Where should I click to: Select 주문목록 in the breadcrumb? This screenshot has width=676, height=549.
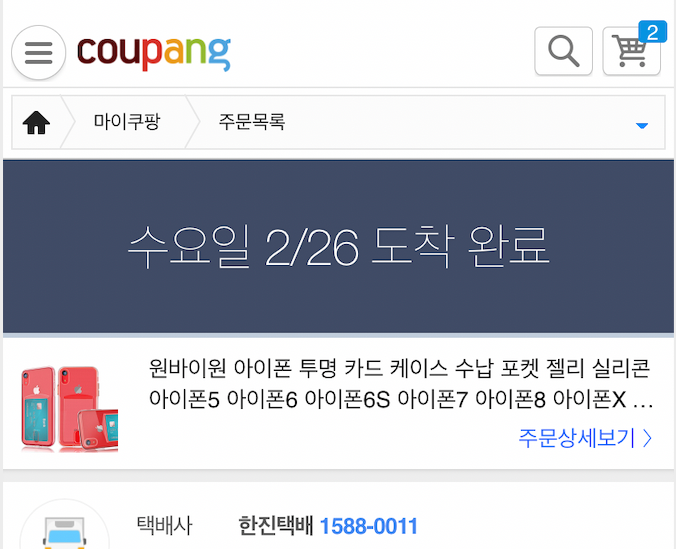(x=252, y=122)
